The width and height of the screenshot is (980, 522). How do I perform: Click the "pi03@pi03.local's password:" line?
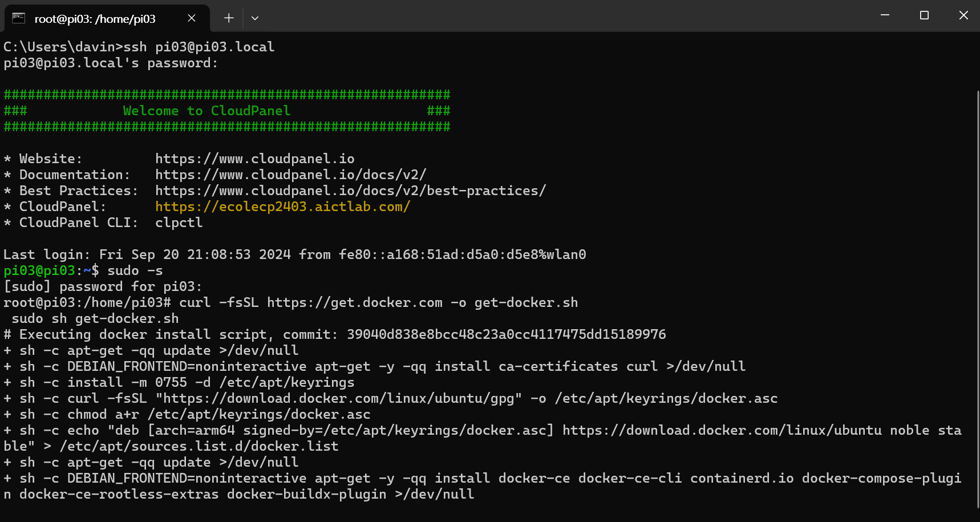[111, 63]
